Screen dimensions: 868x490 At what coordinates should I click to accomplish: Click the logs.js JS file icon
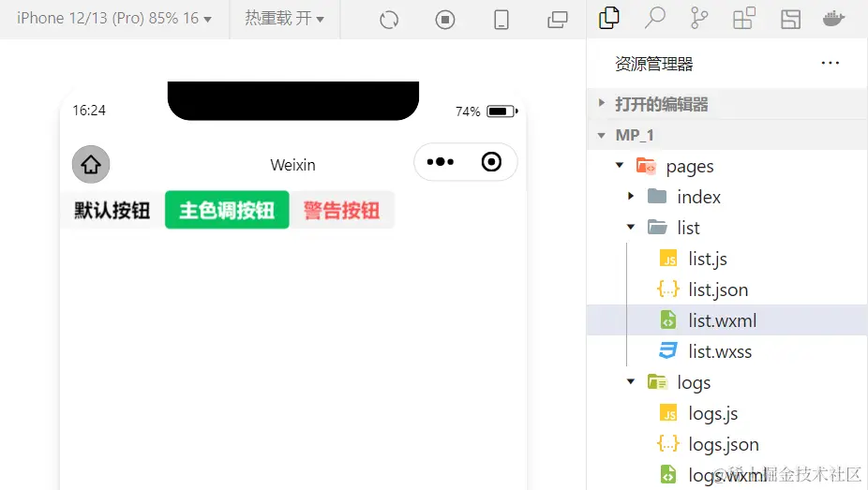coord(668,413)
